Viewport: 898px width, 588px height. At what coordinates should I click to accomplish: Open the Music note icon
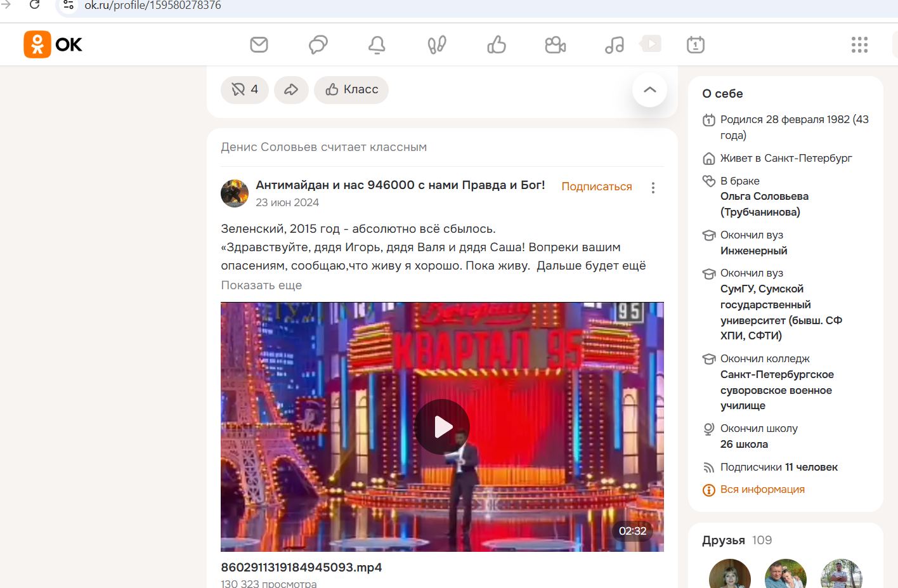(615, 44)
